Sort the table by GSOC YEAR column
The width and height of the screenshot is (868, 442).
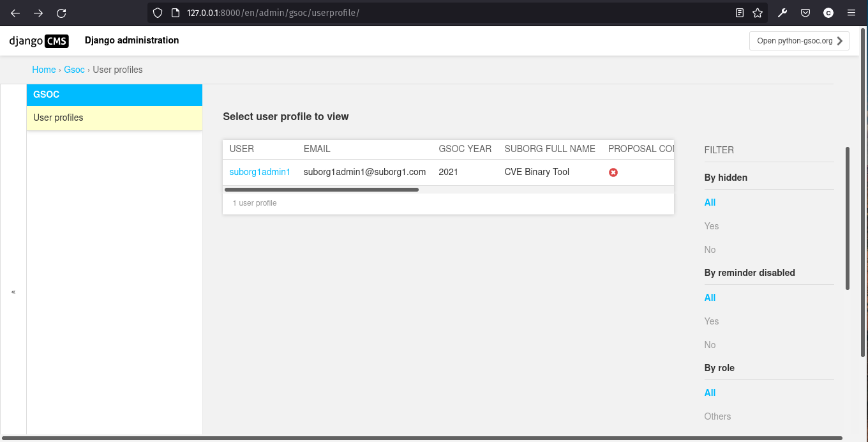tap(465, 148)
